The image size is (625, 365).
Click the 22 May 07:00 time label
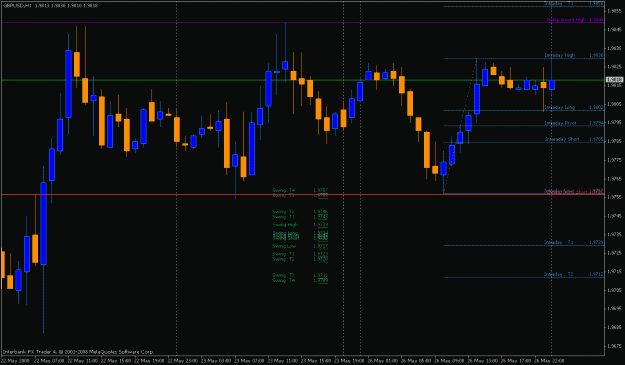tap(49, 361)
